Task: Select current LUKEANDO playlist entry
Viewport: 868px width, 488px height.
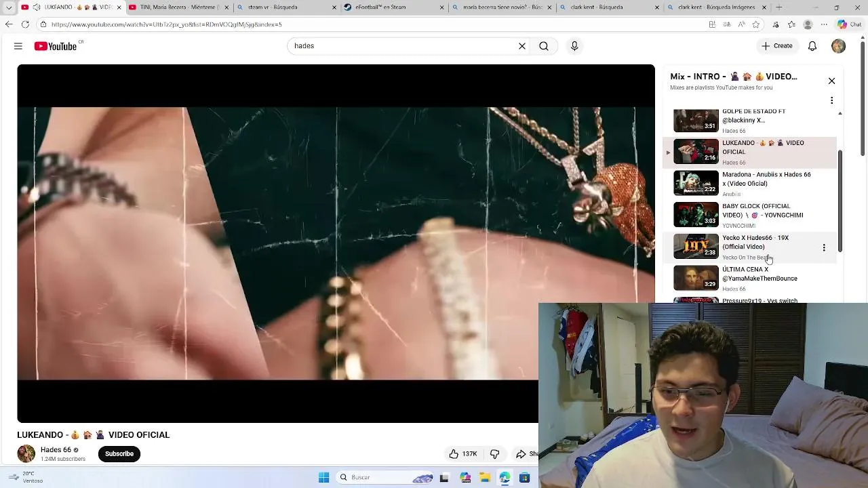Action: [x=749, y=152]
